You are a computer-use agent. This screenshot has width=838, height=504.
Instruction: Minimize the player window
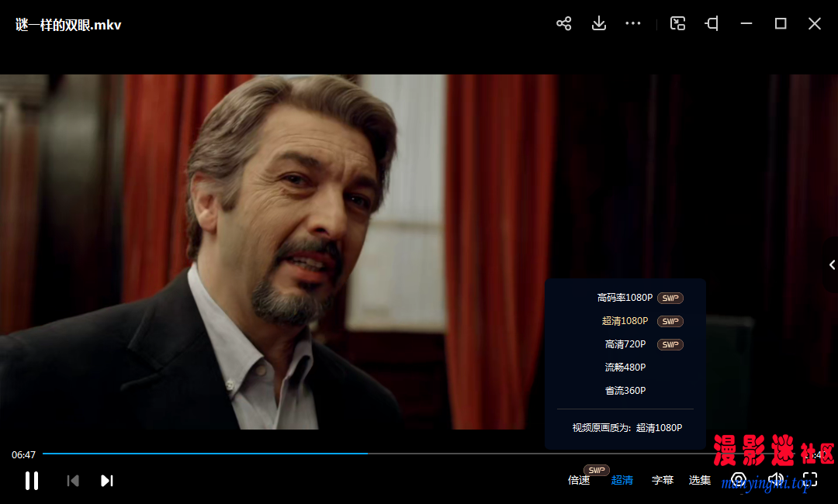pyautogui.click(x=746, y=23)
